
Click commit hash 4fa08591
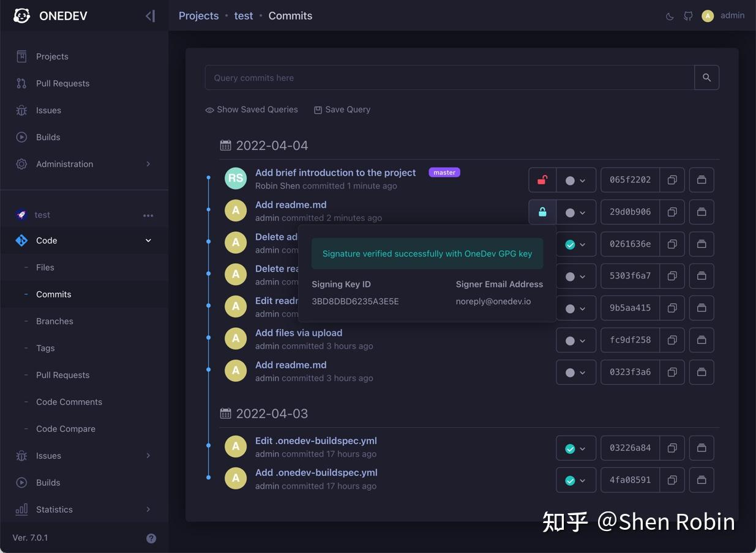pyautogui.click(x=630, y=480)
